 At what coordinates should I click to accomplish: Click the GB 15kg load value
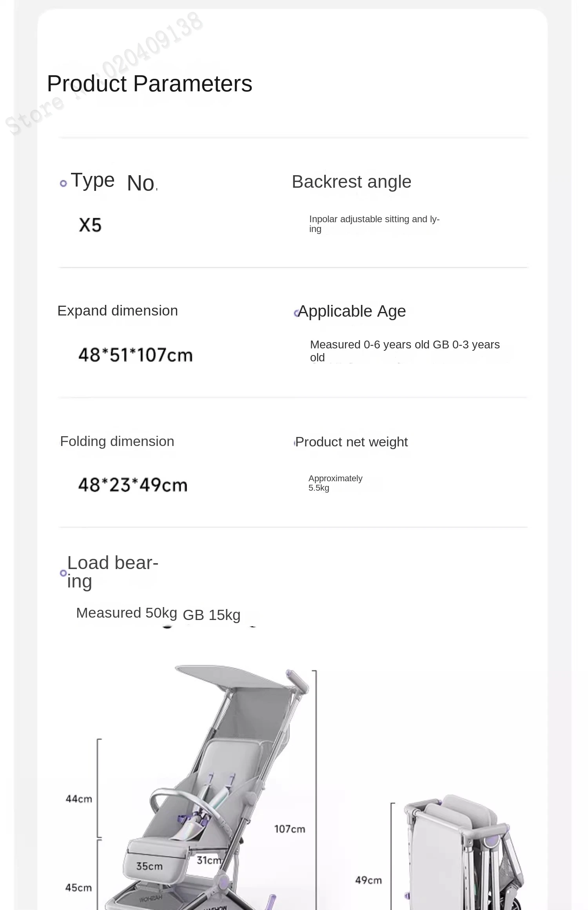[x=212, y=615]
